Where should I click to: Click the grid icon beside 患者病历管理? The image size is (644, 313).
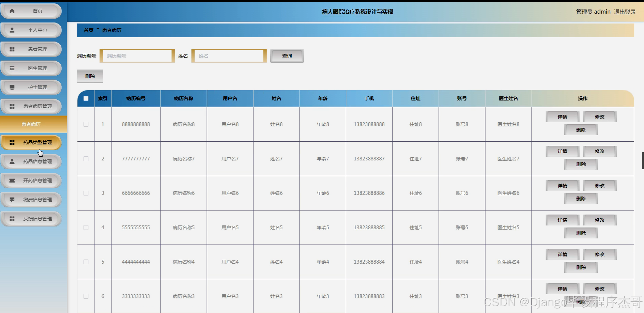(12, 106)
